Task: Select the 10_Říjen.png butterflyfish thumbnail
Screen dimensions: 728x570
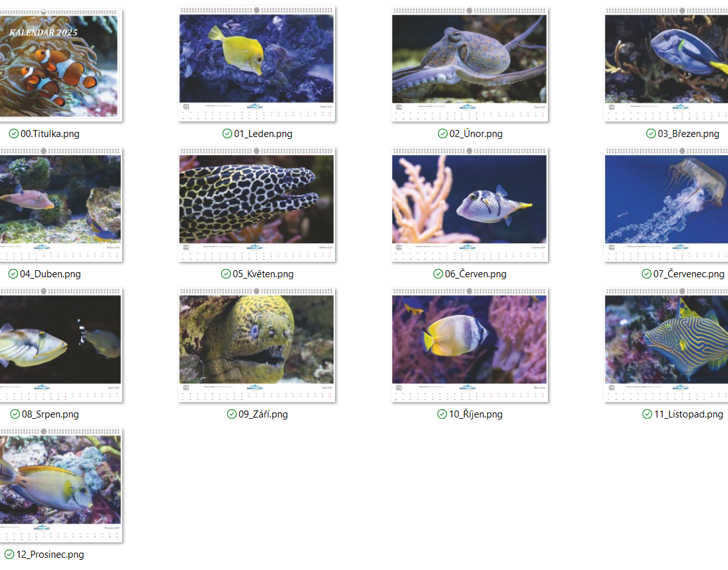Action: tap(469, 345)
